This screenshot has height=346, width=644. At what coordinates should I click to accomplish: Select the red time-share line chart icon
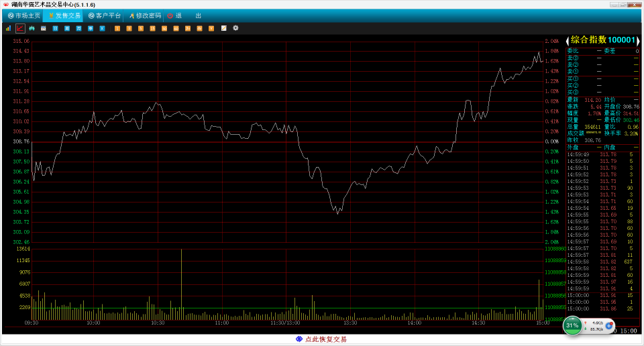[20, 28]
